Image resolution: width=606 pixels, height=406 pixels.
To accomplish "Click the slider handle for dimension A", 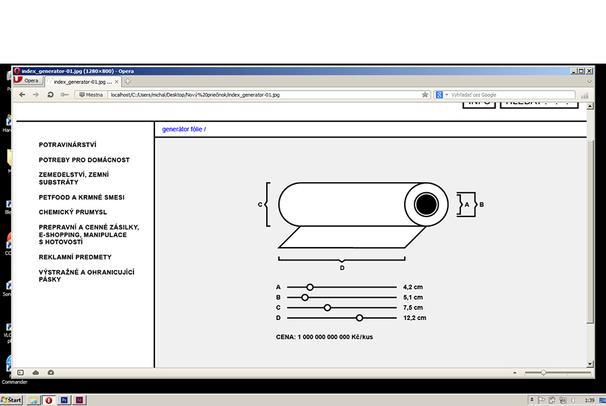I will pos(310,287).
